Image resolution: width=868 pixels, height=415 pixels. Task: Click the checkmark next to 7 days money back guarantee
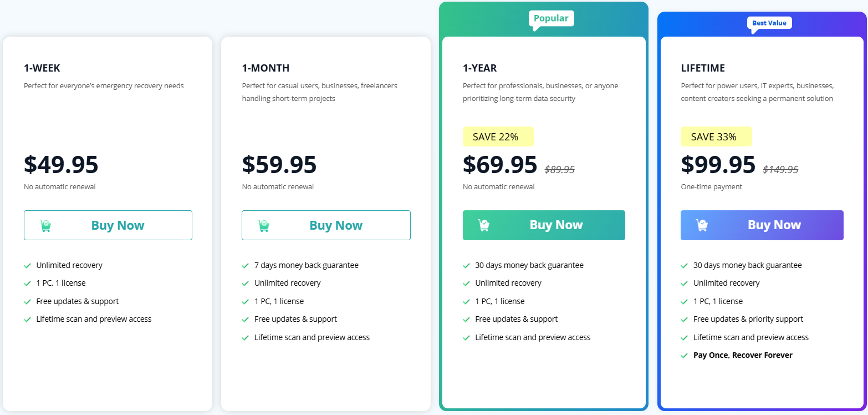pos(246,266)
